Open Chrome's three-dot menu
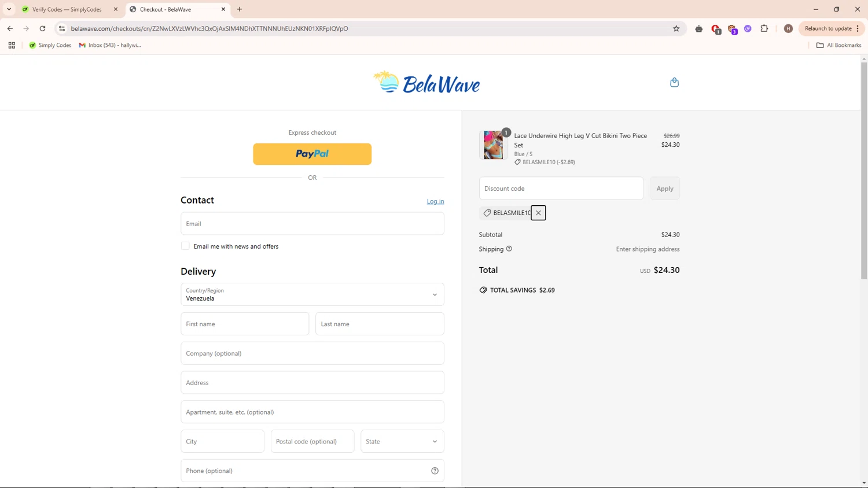 (858, 28)
